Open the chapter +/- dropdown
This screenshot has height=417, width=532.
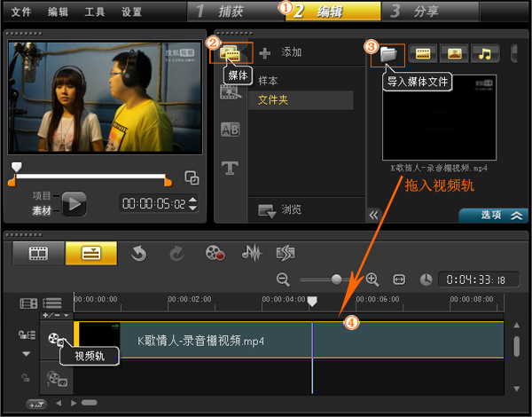[56, 316]
